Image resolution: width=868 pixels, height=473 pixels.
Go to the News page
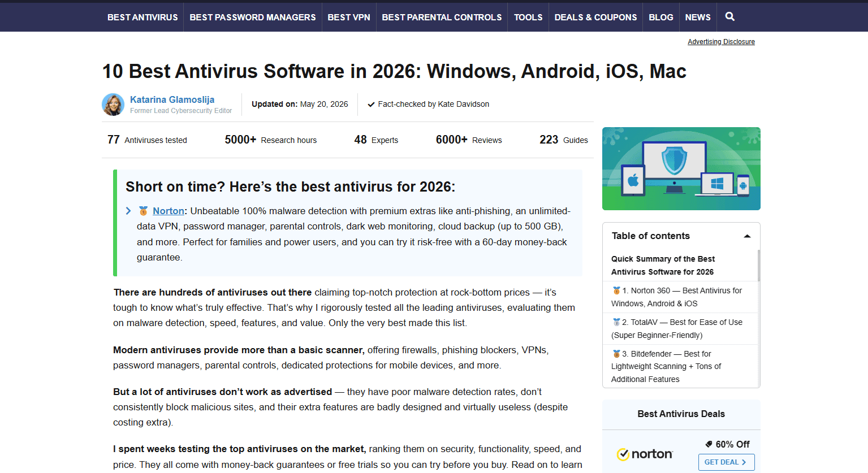tap(698, 18)
